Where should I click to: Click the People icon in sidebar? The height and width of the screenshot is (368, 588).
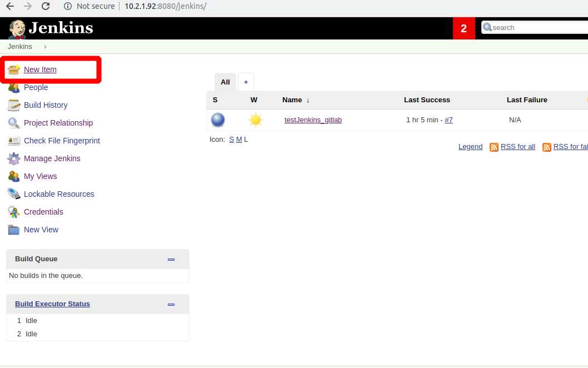click(14, 88)
